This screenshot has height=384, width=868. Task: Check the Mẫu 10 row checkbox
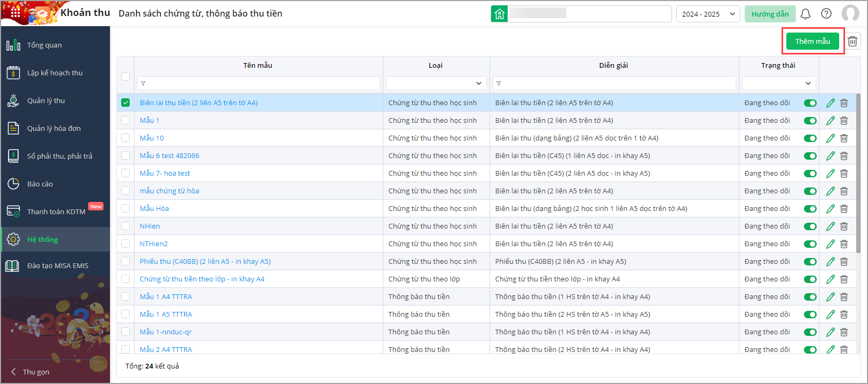tap(125, 138)
